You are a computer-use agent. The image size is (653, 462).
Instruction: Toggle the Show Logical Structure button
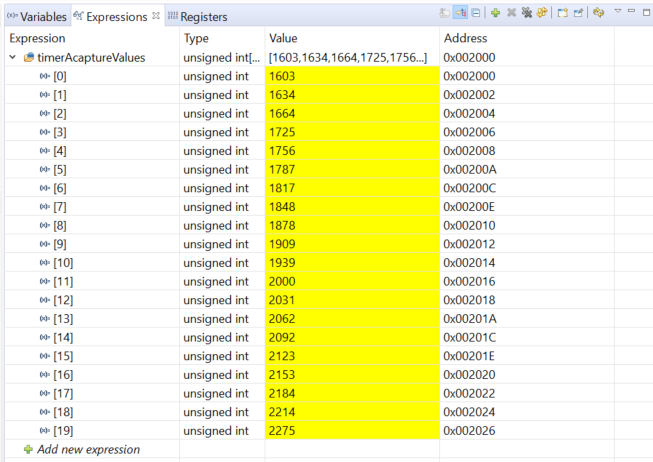(461, 13)
